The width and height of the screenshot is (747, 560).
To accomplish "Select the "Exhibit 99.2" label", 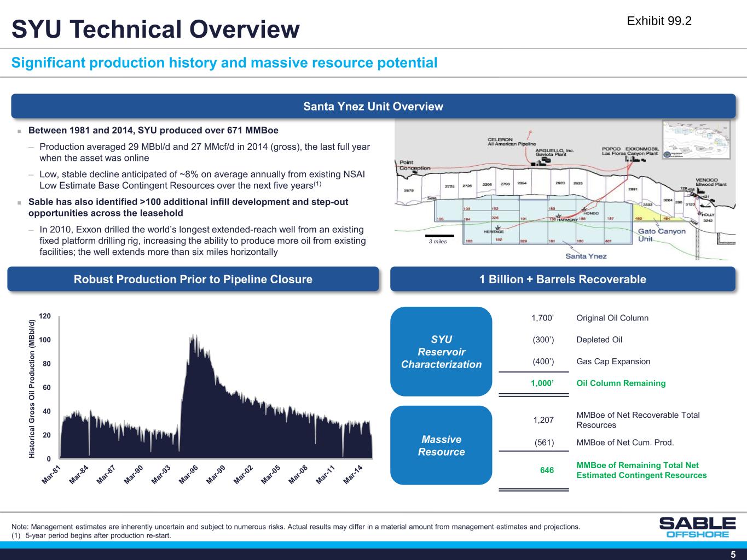I will tap(659, 21).
